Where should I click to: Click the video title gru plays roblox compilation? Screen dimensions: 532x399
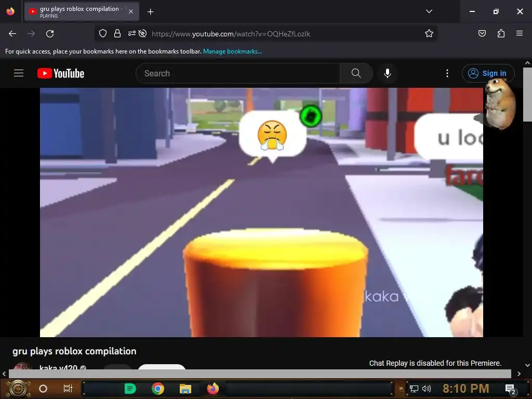74,351
